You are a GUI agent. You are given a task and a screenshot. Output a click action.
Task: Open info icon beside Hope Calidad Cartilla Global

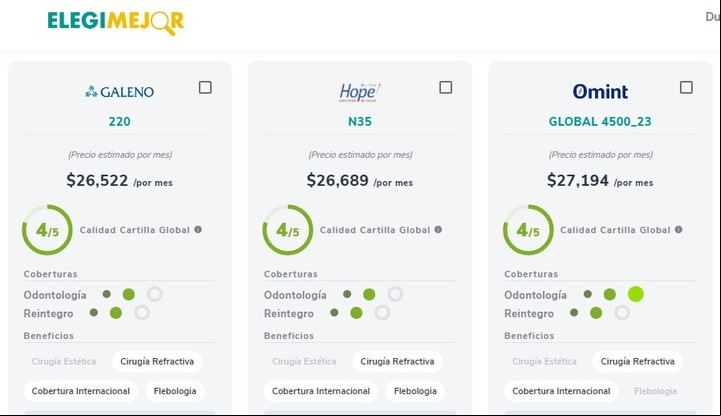(x=438, y=229)
